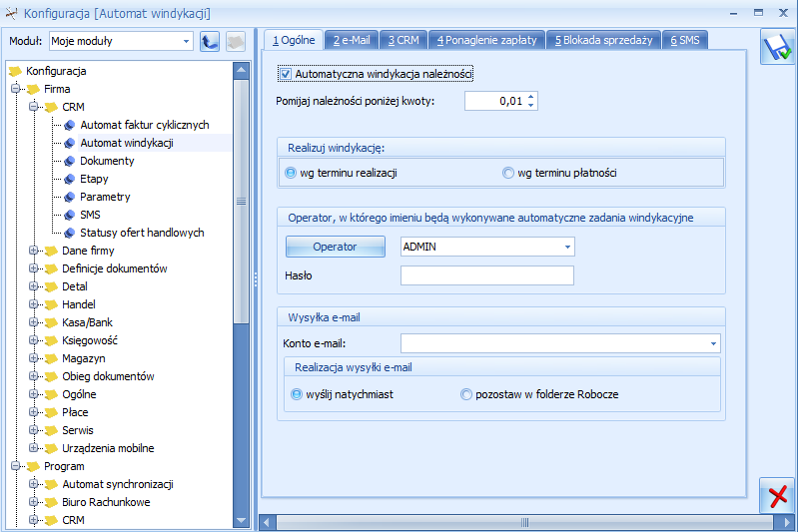Image resolution: width=798 pixels, height=532 pixels.
Task: Select Ogólne in configuration tree
Action: [x=79, y=394]
